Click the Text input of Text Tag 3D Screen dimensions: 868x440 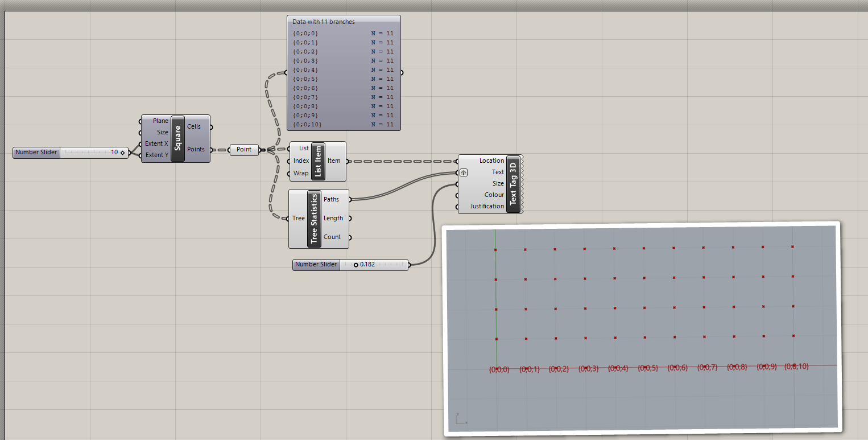(498, 172)
